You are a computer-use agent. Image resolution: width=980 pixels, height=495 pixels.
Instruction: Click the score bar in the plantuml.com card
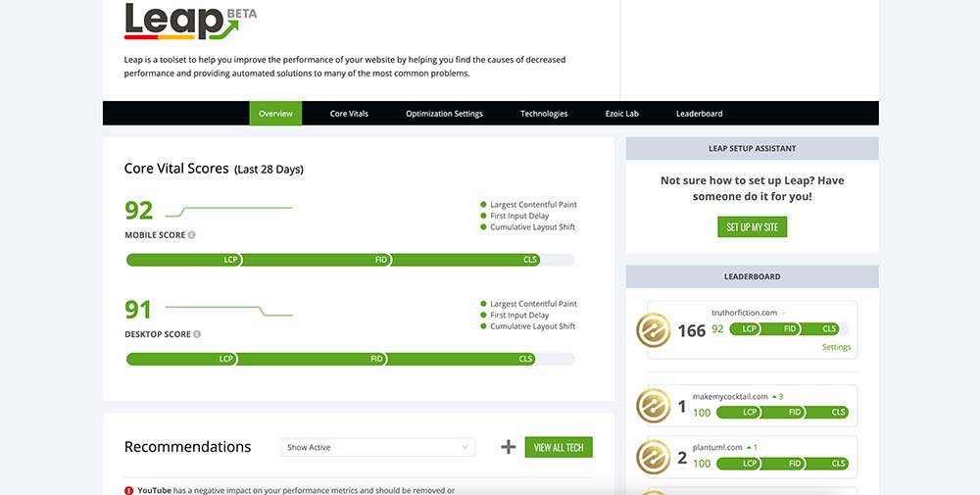(782, 464)
